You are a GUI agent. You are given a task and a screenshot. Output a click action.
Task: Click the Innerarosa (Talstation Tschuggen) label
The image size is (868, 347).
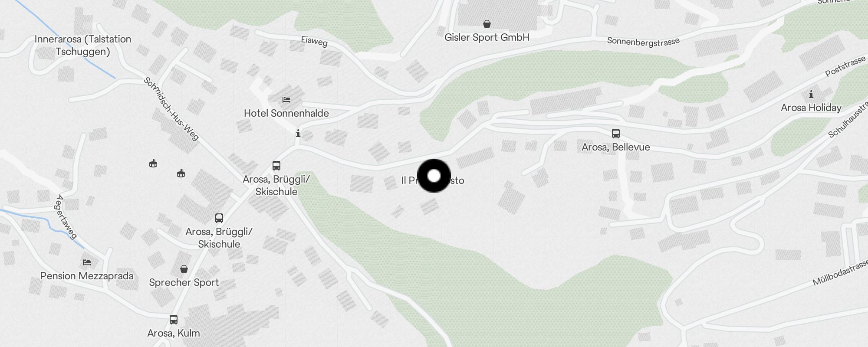pos(83,45)
